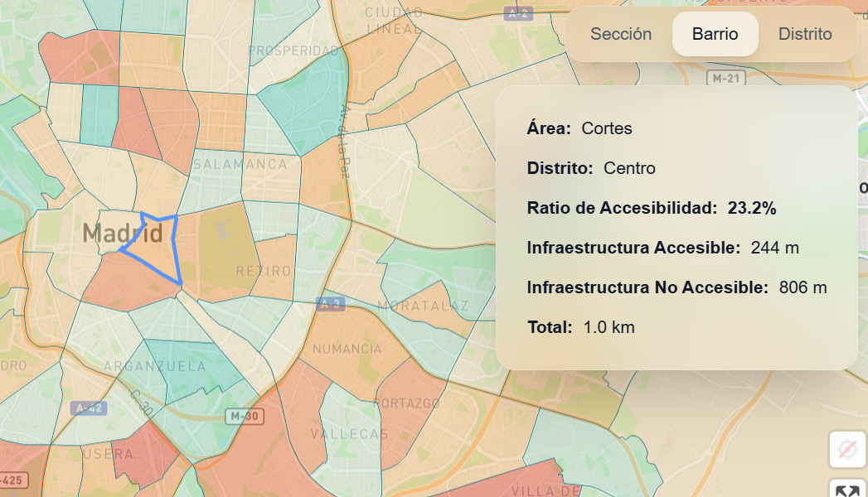The image size is (868, 497).
Task: Switch to the Sección view
Action: pos(620,34)
